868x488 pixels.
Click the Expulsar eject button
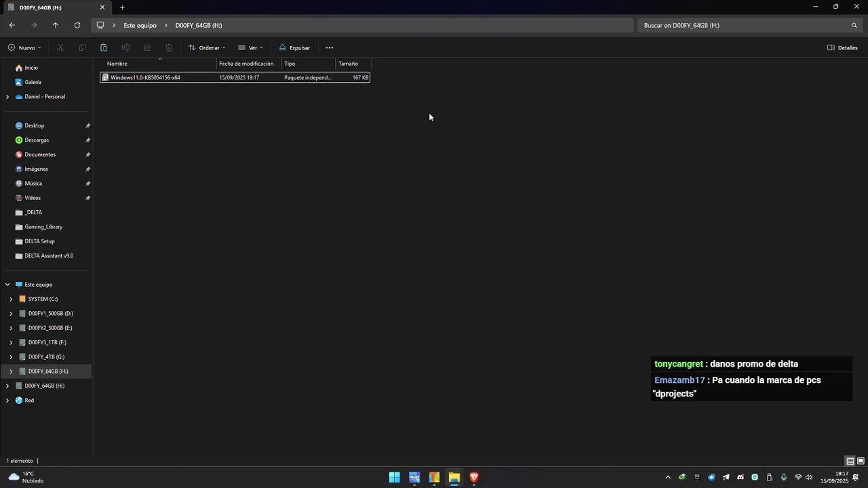point(294,47)
